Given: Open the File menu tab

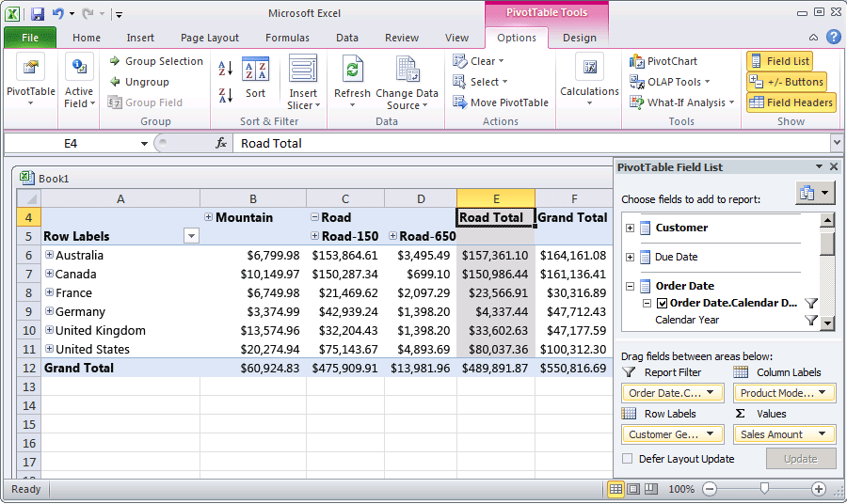Looking at the screenshot, I should point(29,38).
